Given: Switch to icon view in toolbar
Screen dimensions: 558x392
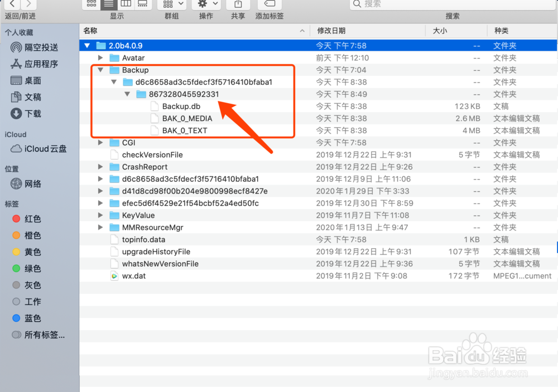Looking at the screenshot, I should [x=92, y=3].
